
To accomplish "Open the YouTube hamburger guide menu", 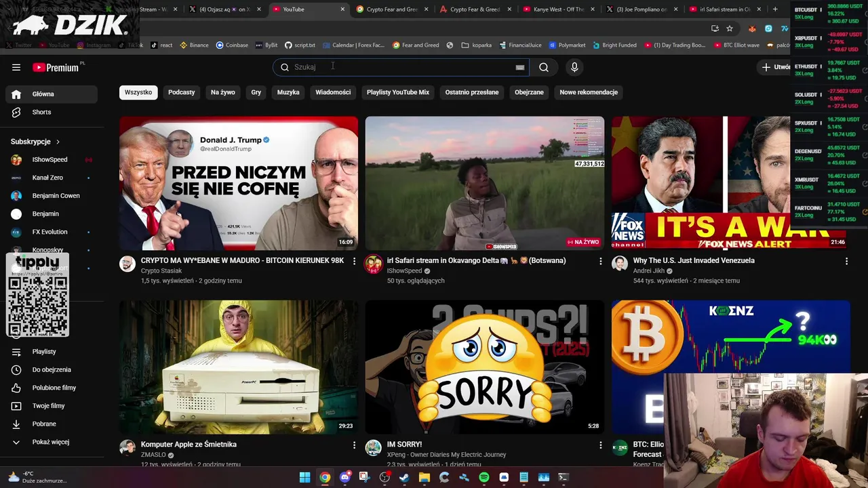I will pyautogui.click(x=16, y=67).
